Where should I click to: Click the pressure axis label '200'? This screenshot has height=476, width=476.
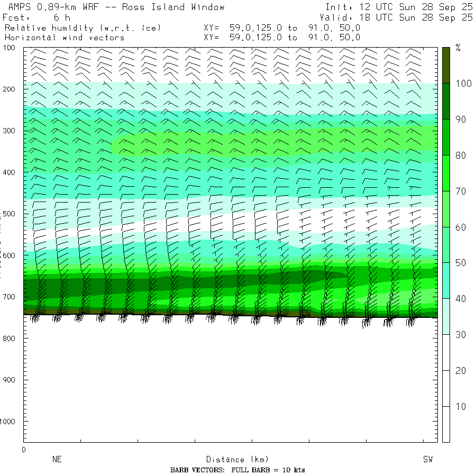[x=9, y=89]
